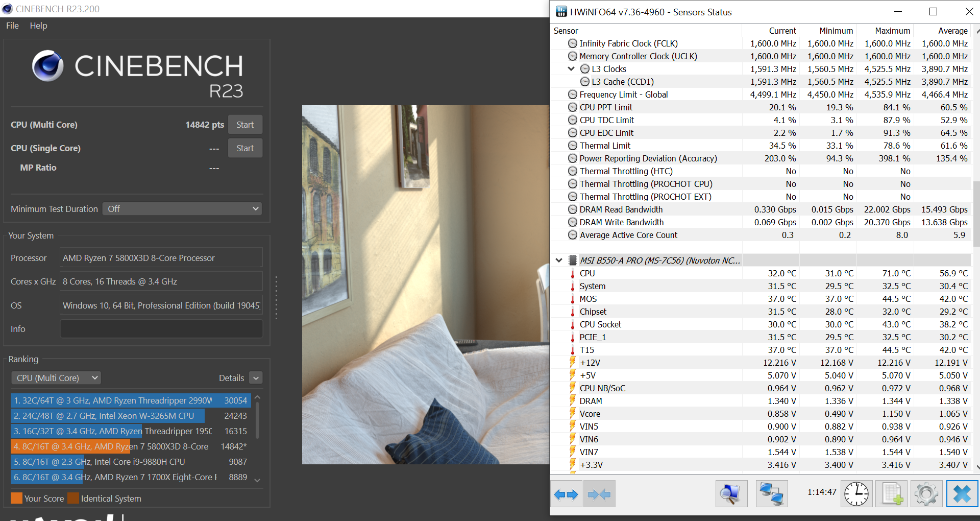Open the Cinebench File menu
This screenshot has height=521, width=980.
[x=12, y=26]
